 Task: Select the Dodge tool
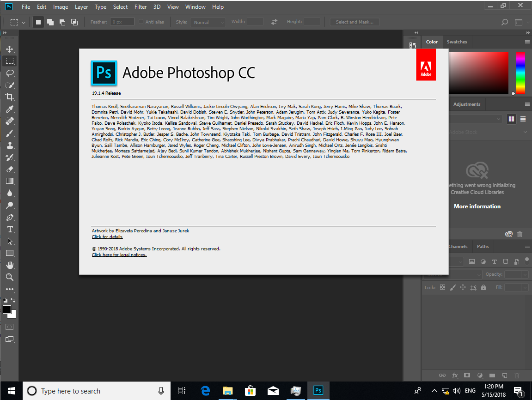pos(10,205)
